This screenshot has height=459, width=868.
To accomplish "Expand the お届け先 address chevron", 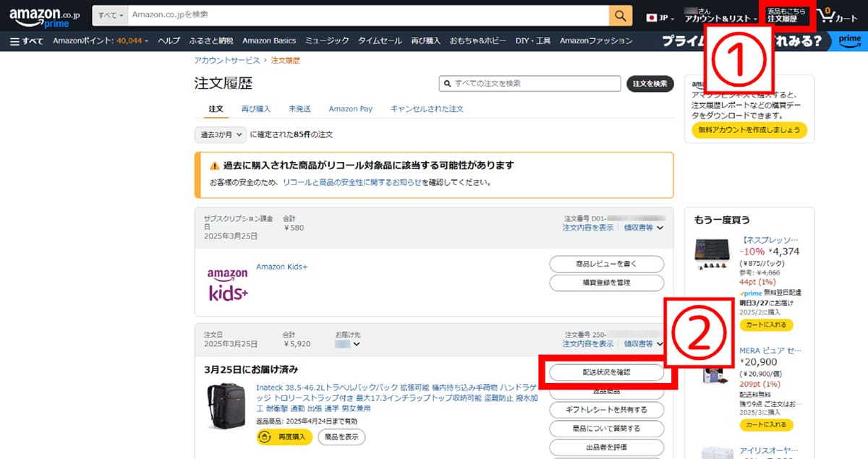I will click(356, 344).
